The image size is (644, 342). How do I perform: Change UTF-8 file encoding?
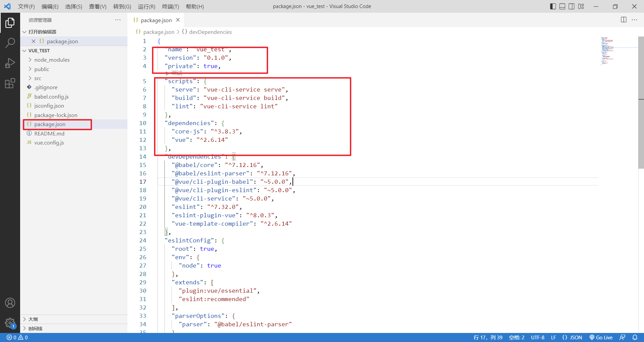click(538, 337)
